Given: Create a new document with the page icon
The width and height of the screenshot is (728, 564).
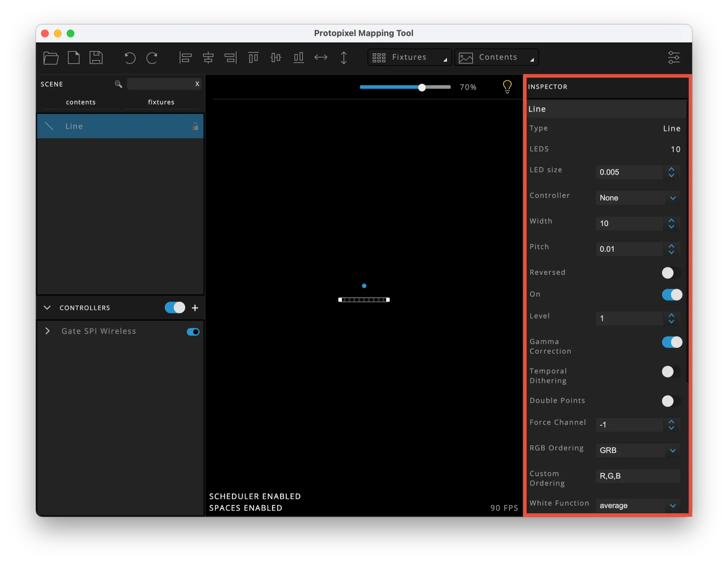Looking at the screenshot, I should click(x=74, y=58).
